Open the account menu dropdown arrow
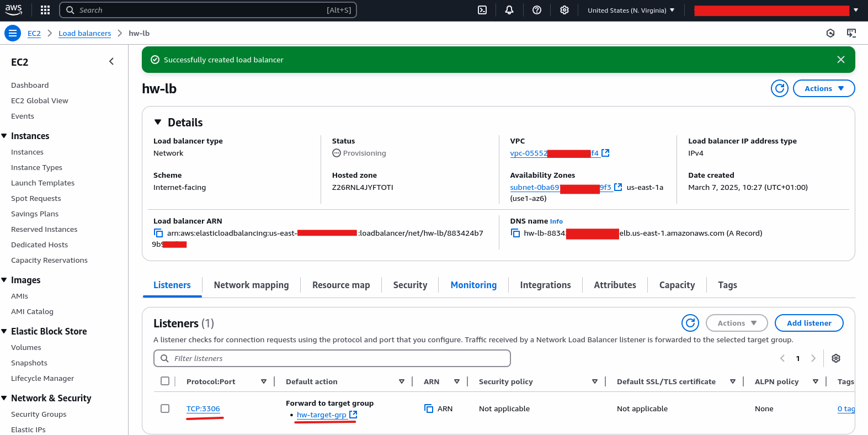The height and width of the screenshot is (435, 868). point(856,10)
